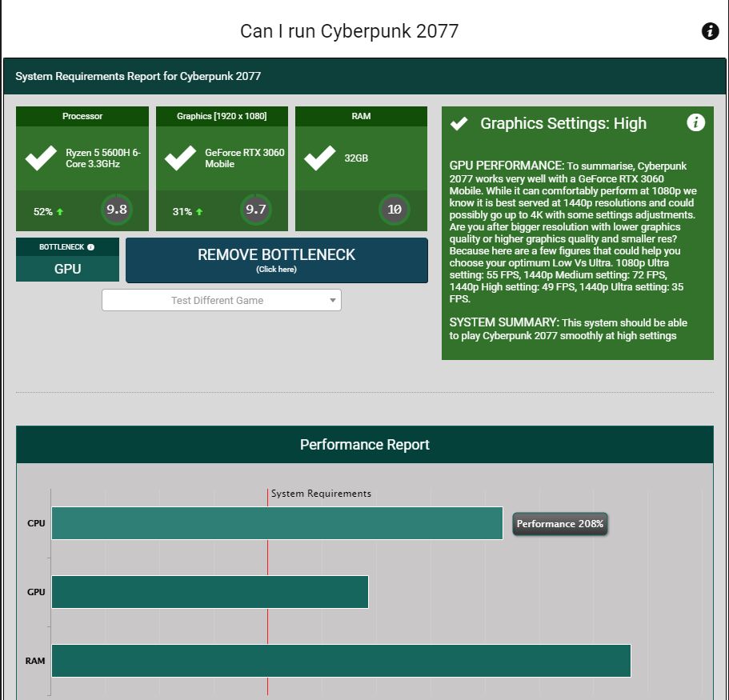Open the Graphics Settings info icon
Screen dimensions: 729x700
(x=695, y=122)
